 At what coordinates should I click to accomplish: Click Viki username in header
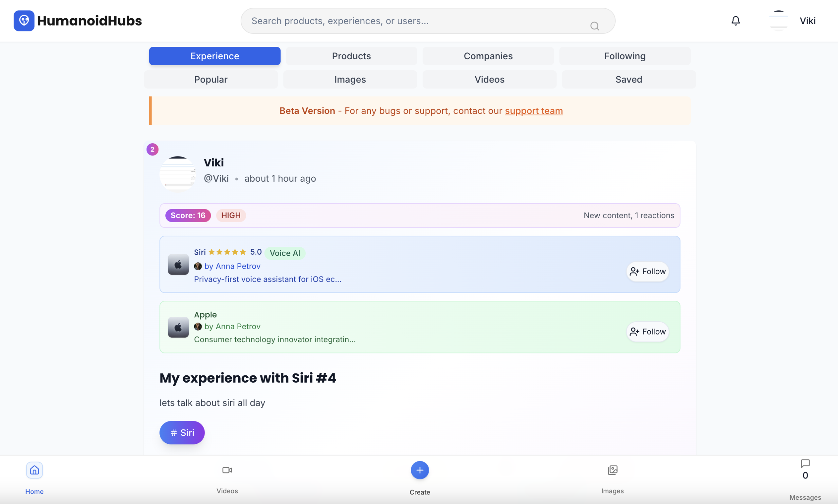pos(808,21)
